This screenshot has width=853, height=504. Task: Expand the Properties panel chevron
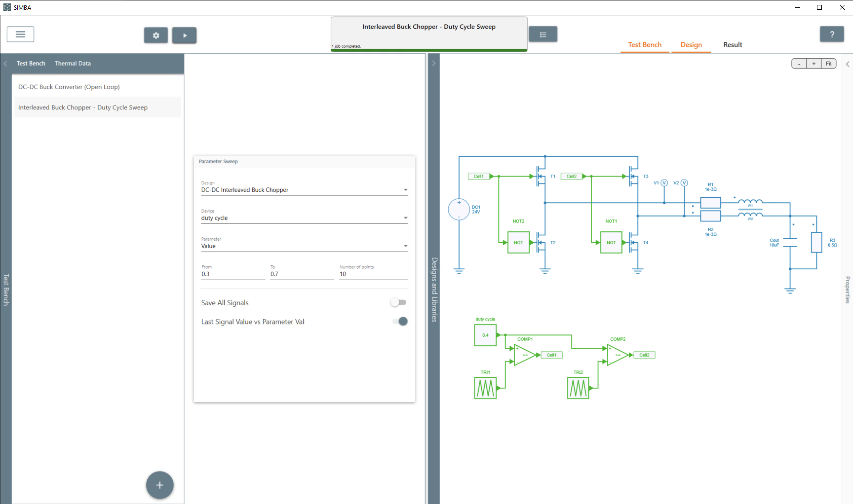pyautogui.click(x=847, y=64)
